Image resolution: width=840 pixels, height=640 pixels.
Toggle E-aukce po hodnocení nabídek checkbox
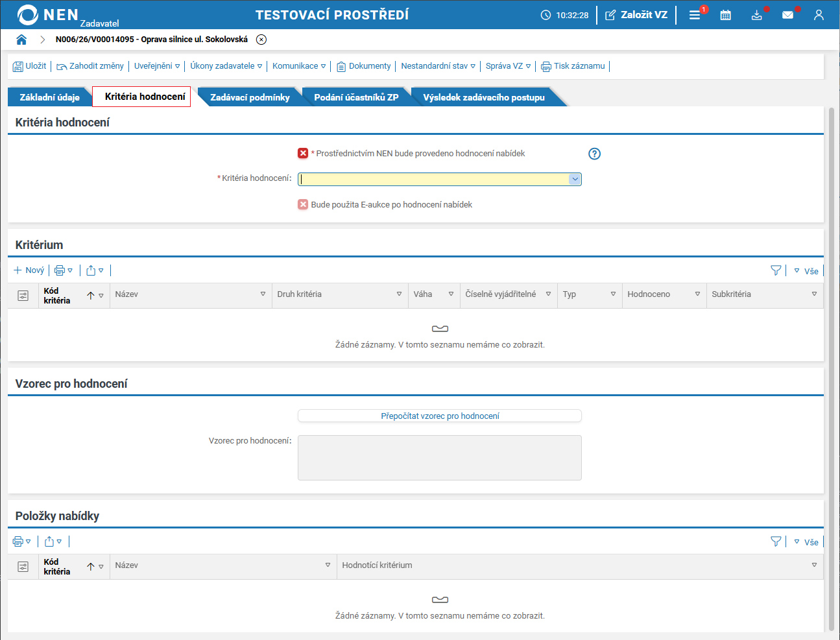(x=303, y=205)
